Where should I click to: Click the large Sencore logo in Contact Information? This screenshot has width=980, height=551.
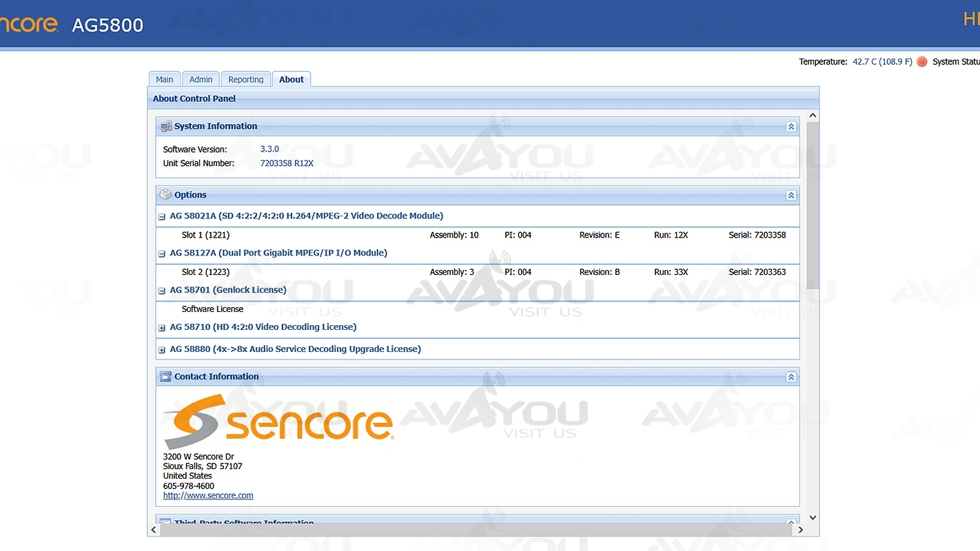pyautogui.click(x=278, y=421)
